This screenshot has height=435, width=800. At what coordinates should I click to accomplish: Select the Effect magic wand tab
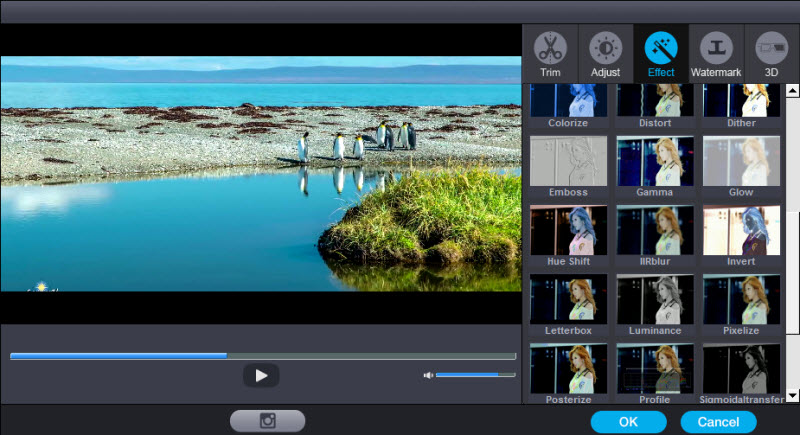(661, 53)
